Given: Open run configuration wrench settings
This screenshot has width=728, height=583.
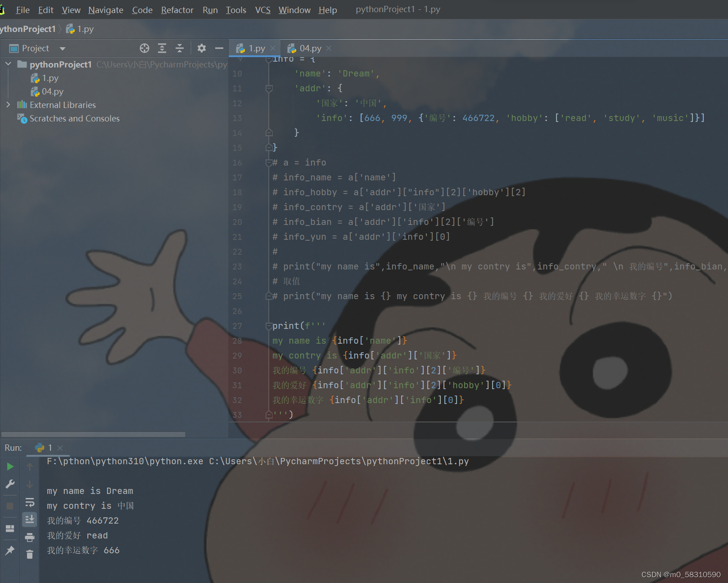Looking at the screenshot, I should (10, 484).
